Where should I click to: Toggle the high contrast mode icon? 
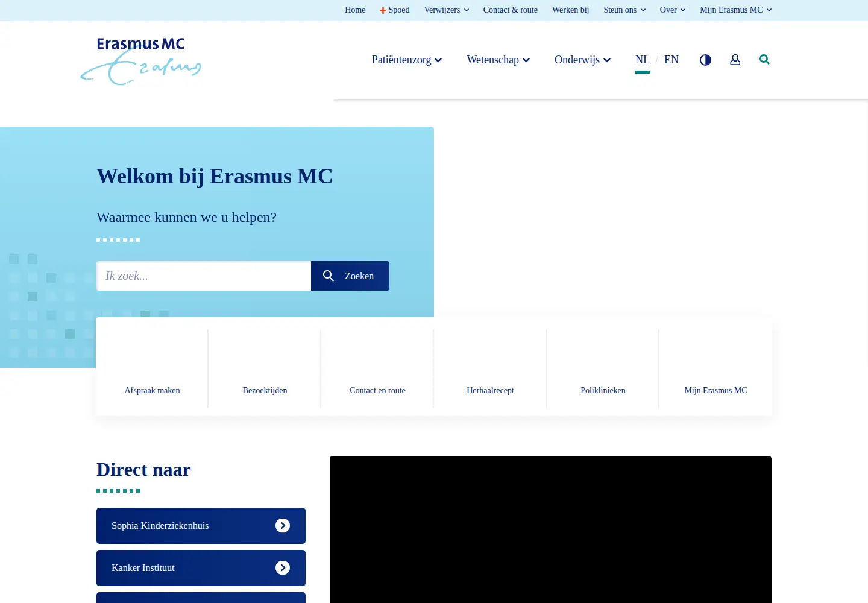705,60
